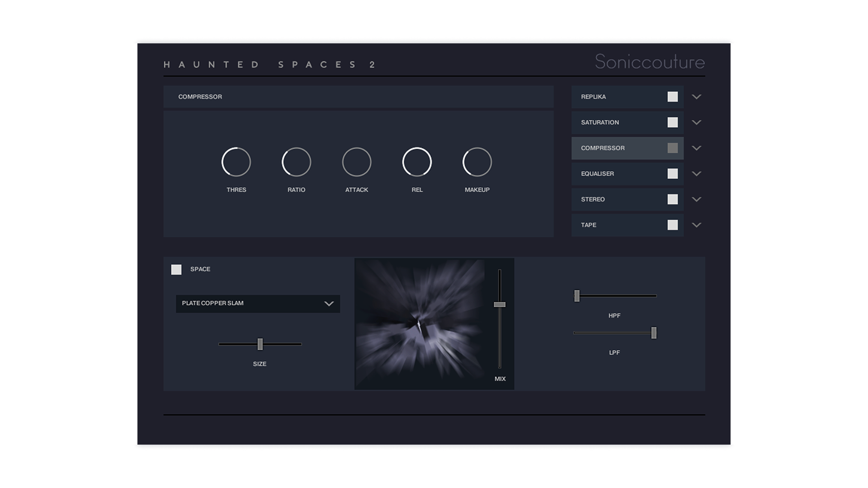The image size is (868, 488).
Task: Click the MAKEUP label
Action: (x=477, y=190)
